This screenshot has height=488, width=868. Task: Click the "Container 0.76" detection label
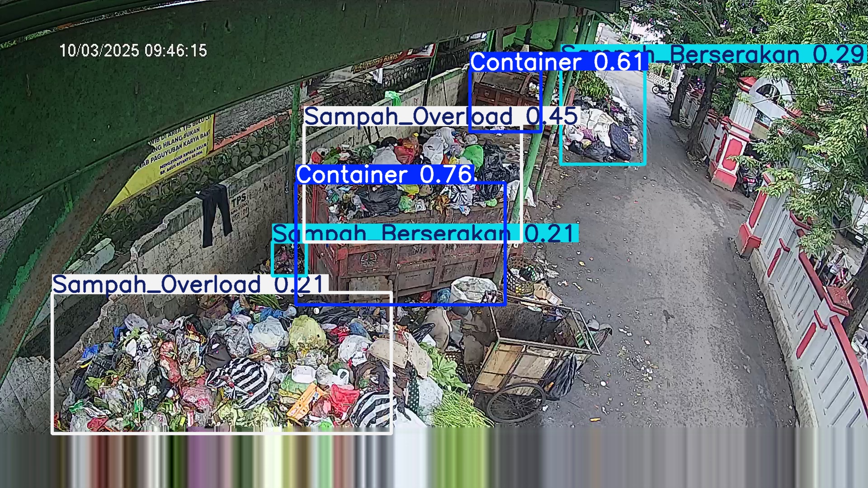pyautogui.click(x=385, y=174)
